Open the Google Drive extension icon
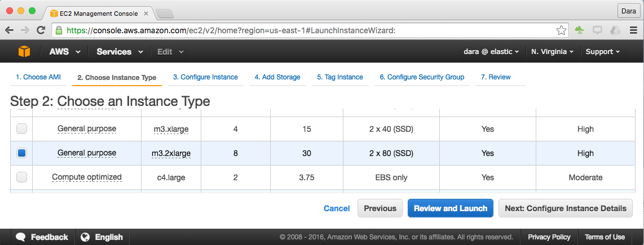 (x=615, y=30)
